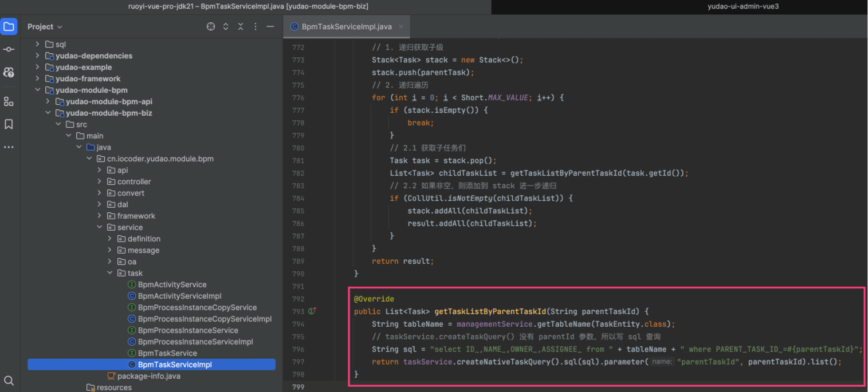Open the Bookmarks tool window
The width and height of the screenshot is (868, 392).
(9, 124)
